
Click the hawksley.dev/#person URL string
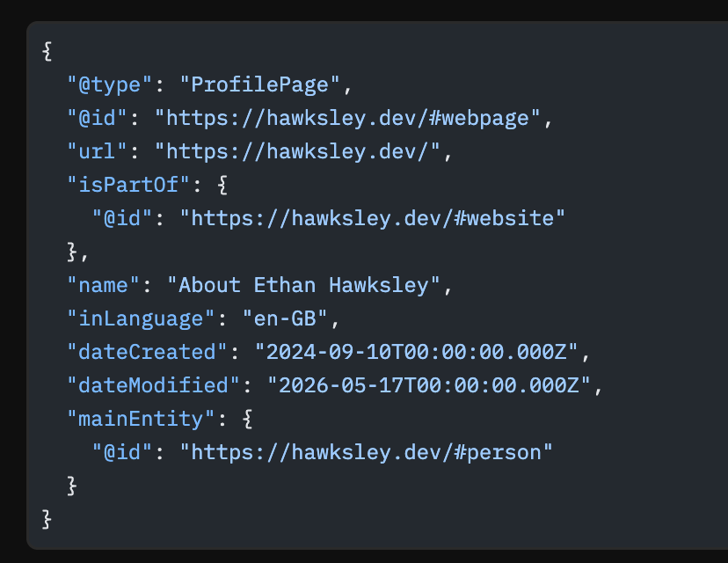pyautogui.click(x=367, y=453)
